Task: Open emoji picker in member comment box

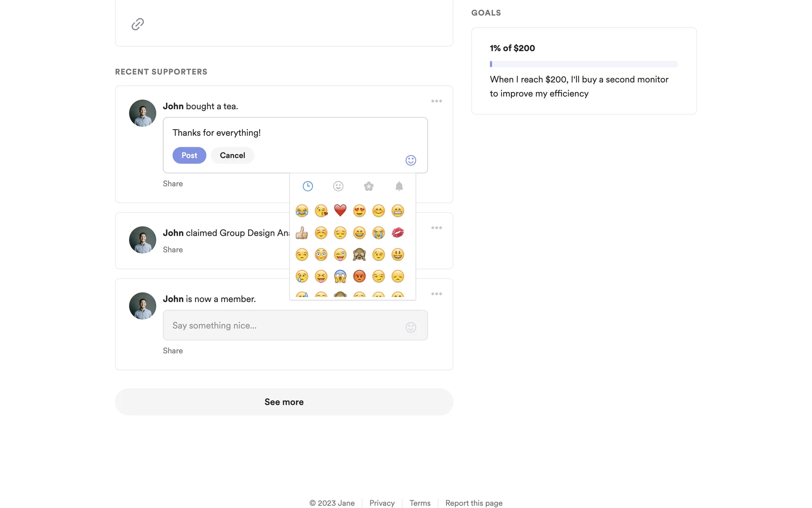Action: [411, 327]
